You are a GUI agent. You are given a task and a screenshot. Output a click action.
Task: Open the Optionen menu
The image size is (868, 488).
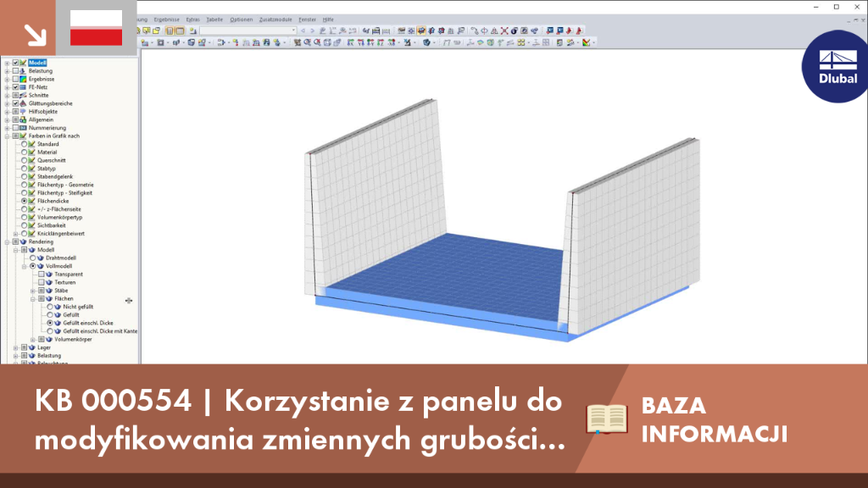click(242, 19)
